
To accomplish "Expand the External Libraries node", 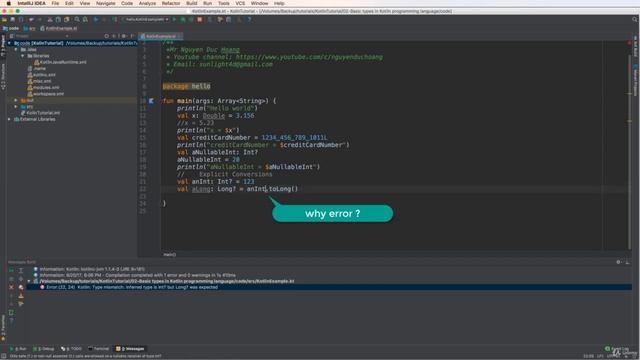I will tap(9, 119).
